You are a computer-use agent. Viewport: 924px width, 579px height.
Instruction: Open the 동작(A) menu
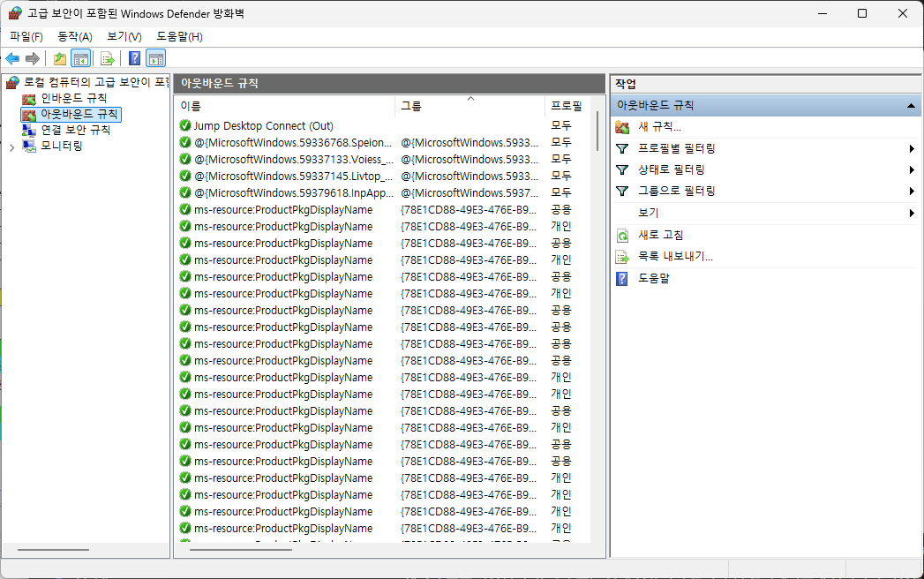75,36
